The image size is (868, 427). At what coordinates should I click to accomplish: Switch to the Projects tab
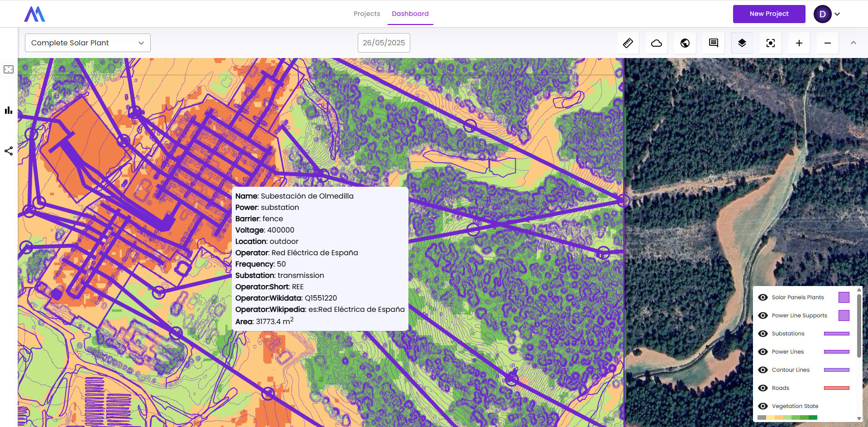367,14
